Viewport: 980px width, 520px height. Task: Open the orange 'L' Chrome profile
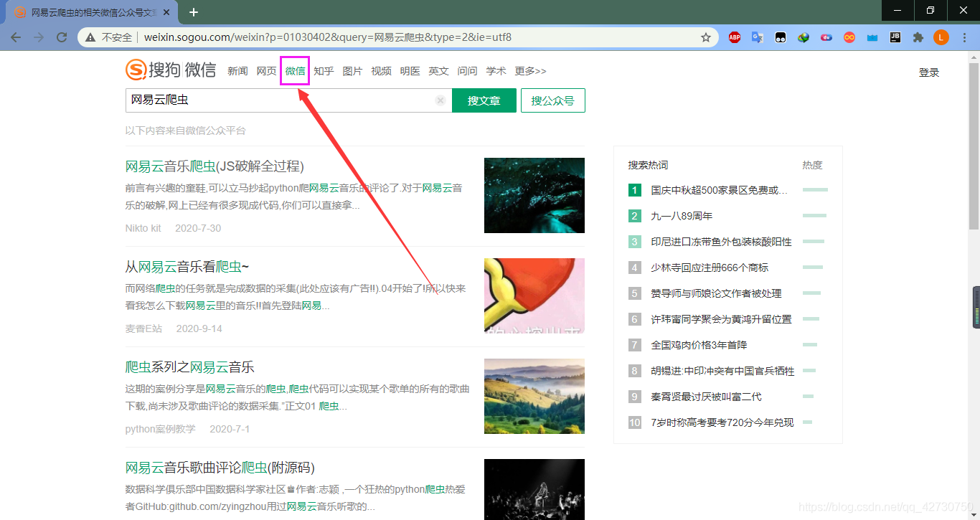pyautogui.click(x=941, y=37)
